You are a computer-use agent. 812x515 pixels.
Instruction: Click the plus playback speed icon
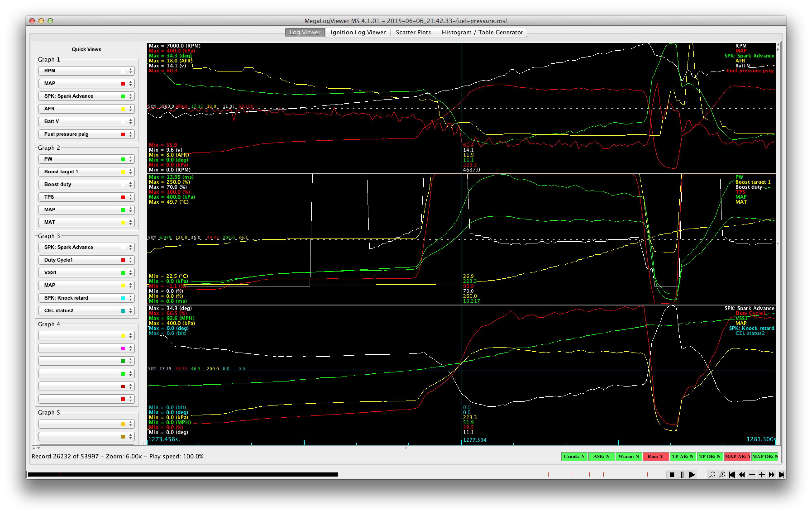[761, 474]
